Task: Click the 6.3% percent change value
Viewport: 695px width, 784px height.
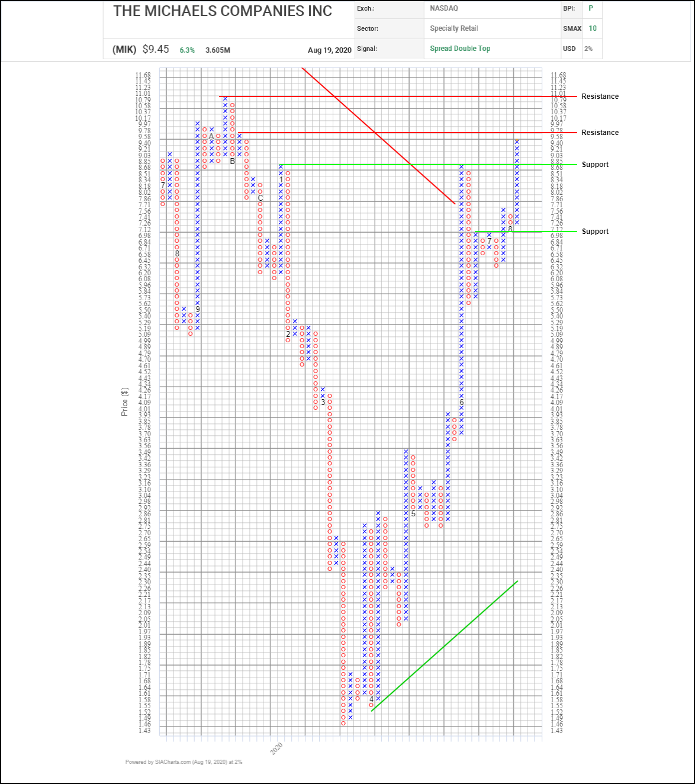Action: coord(187,50)
